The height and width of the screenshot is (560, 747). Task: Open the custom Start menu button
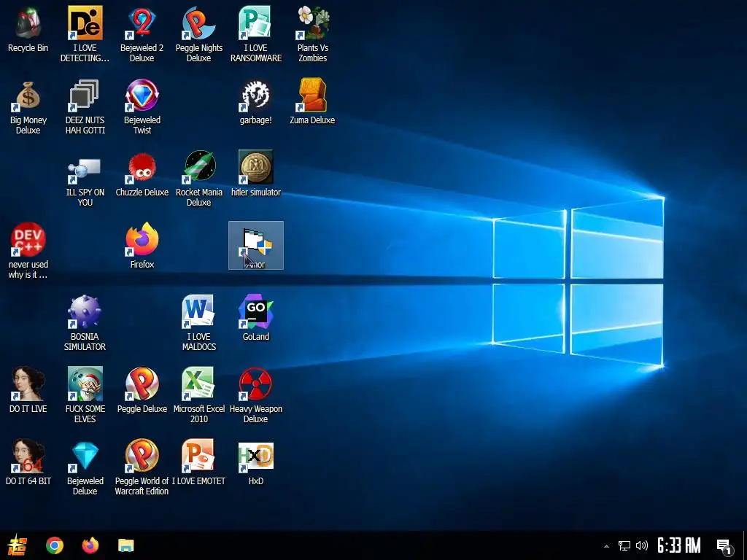[18, 545]
